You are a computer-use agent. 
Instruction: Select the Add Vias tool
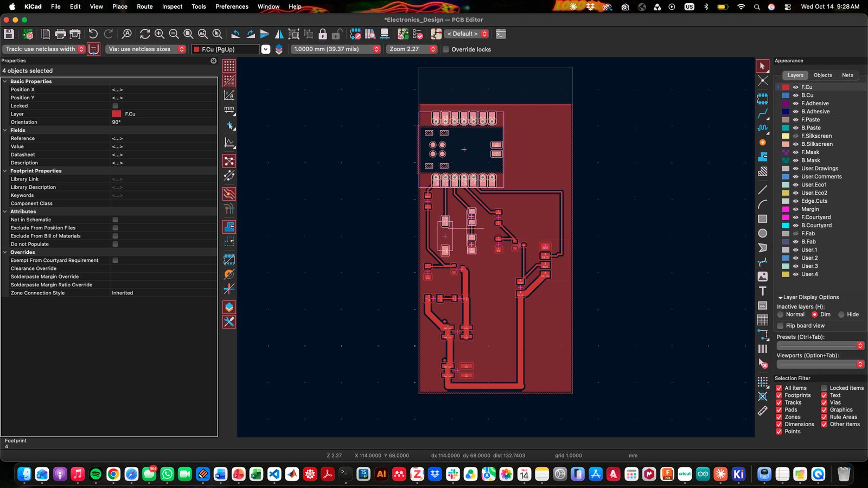[763, 143]
